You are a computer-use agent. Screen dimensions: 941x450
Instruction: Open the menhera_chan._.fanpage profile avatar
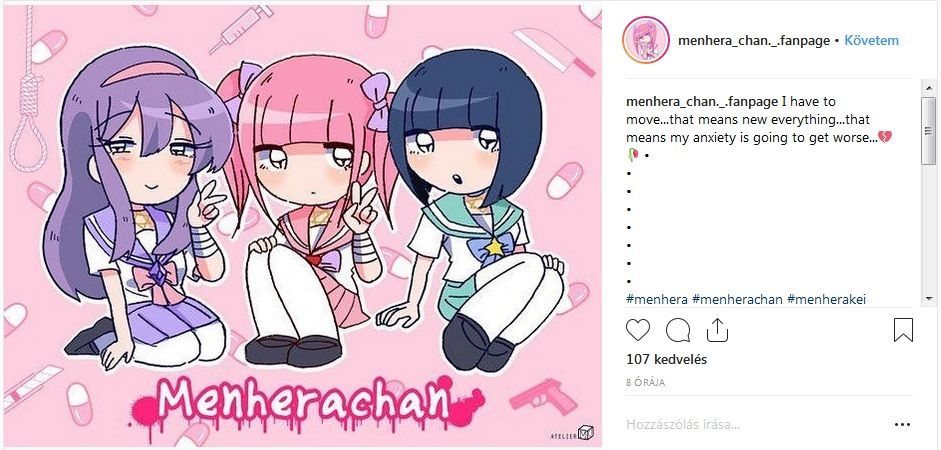(x=646, y=40)
